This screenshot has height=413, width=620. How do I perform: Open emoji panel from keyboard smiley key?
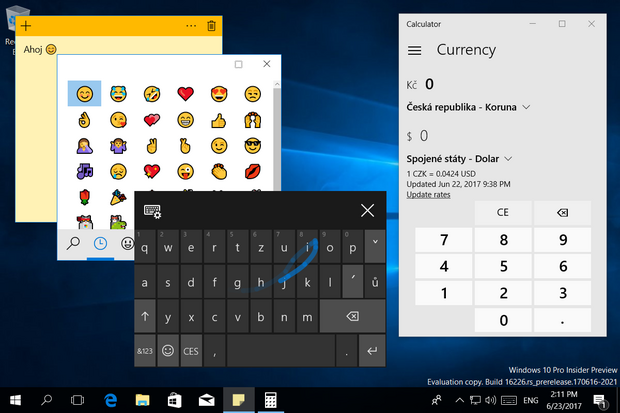coord(168,351)
